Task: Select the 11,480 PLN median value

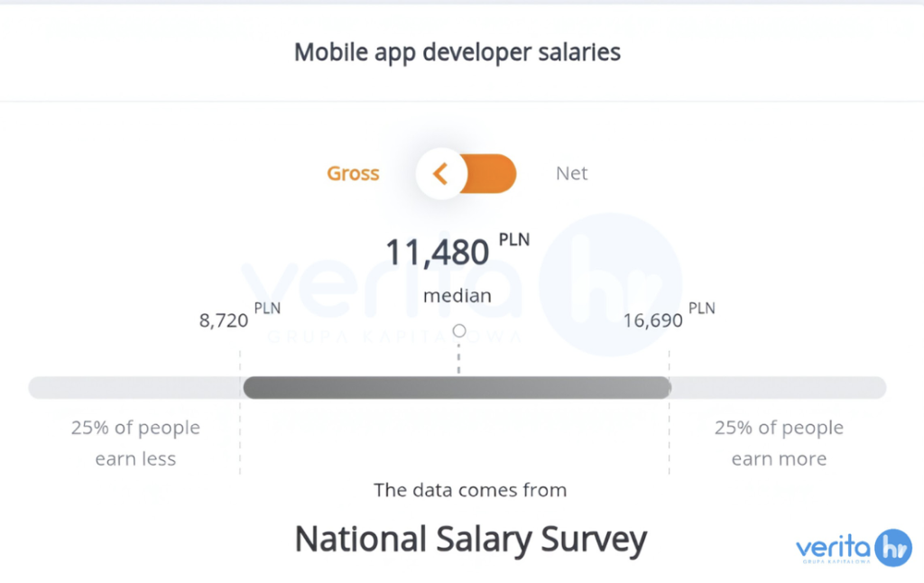Action: 439,253
